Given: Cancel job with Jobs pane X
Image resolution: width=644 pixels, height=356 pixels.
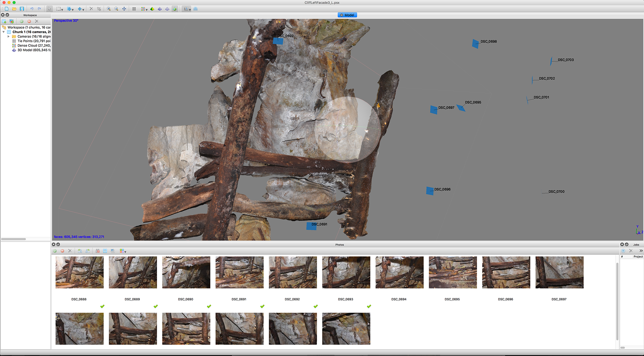Looking at the screenshot, I should pos(631,251).
